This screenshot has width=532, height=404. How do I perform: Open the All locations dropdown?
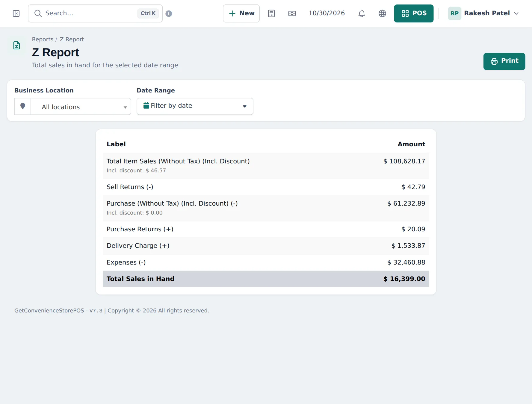(x=81, y=106)
